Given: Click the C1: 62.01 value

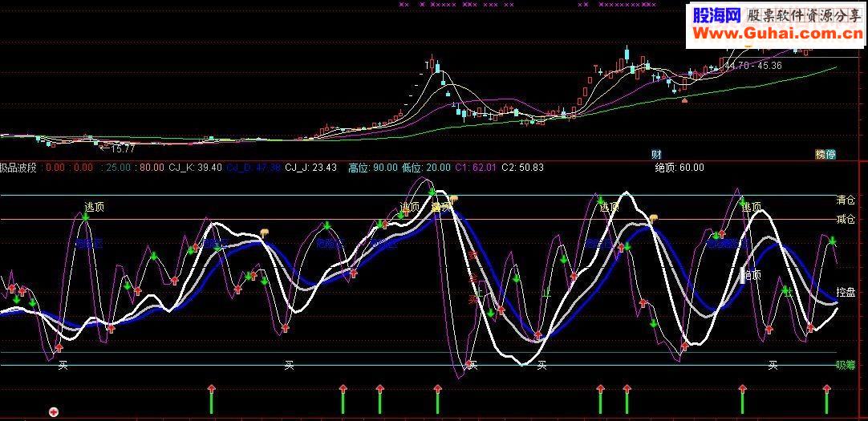Looking at the screenshot, I should click(476, 168).
